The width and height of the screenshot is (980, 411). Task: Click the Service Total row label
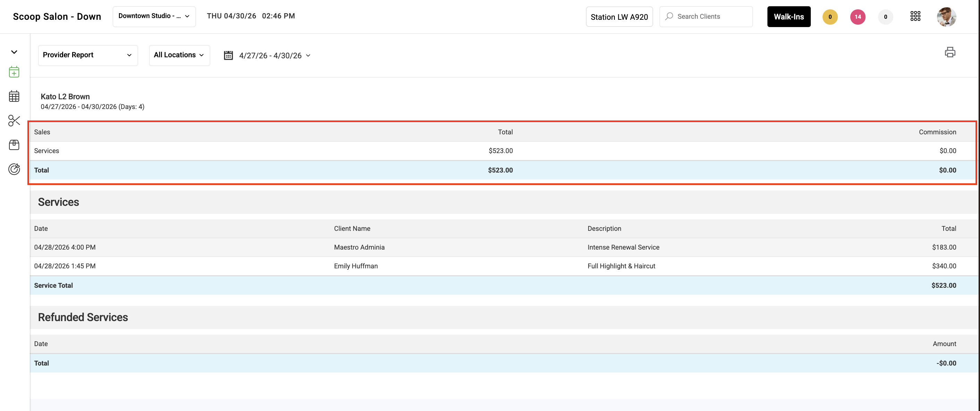coord(53,286)
